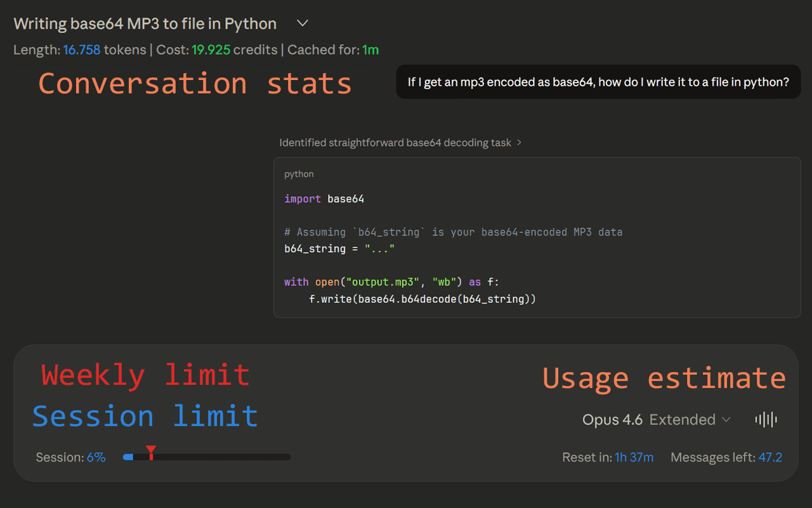This screenshot has width=812, height=508.
Task: Click the conversation title 'Writing base64 MP3 to file'
Action: (x=145, y=23)
